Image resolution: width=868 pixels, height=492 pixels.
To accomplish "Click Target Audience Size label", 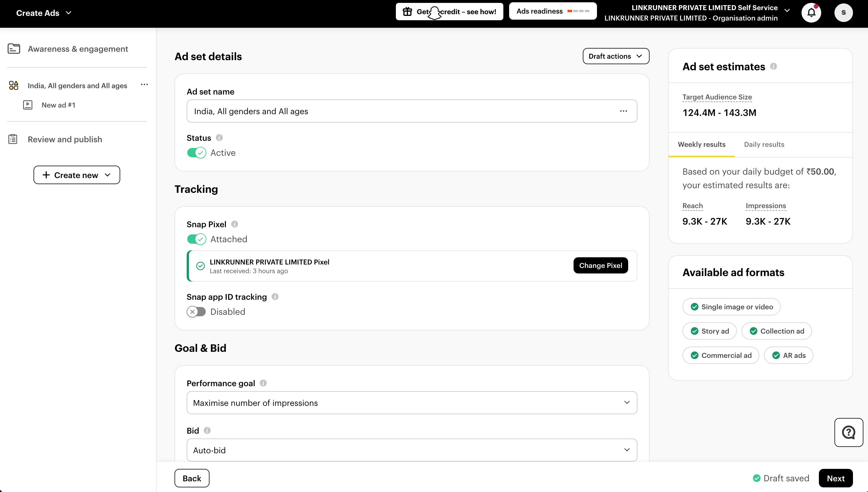I will coord(717,97).
